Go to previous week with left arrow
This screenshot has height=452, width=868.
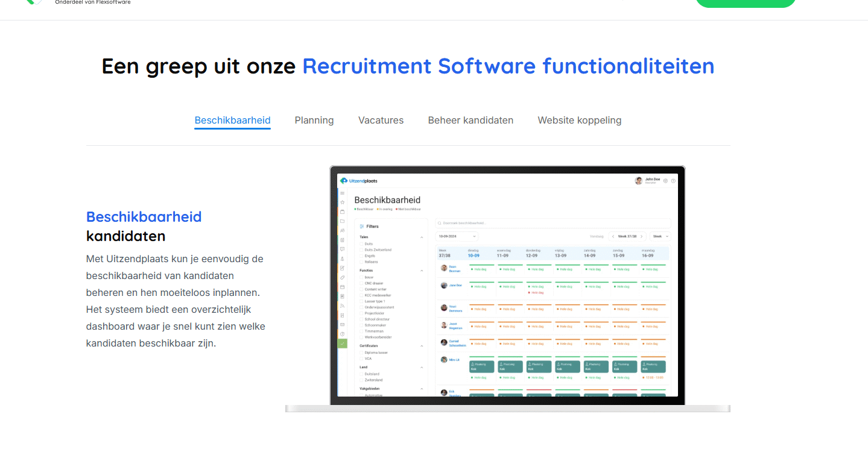click(613, 236)
